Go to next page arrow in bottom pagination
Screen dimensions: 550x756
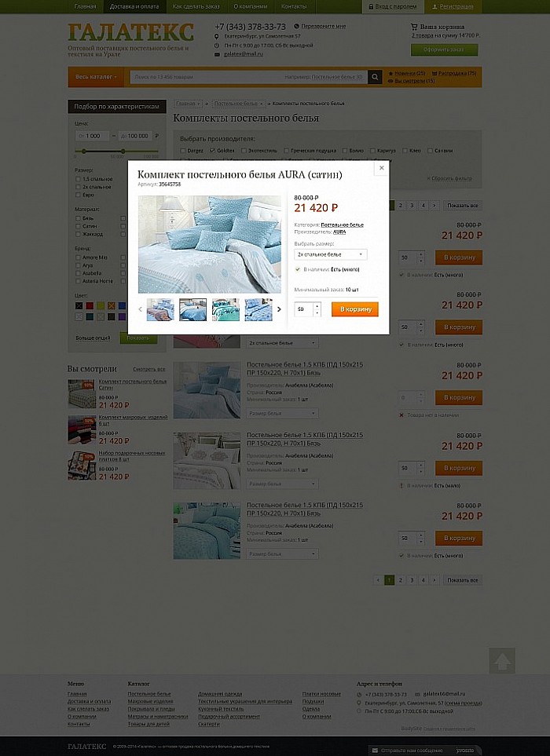pyautogui.click(x=434, y=580)
